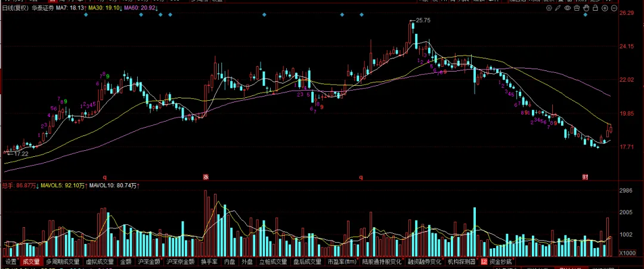644x269 pixels.
Task: Select the 金额 indicator tab
Action: coord(126,261)
